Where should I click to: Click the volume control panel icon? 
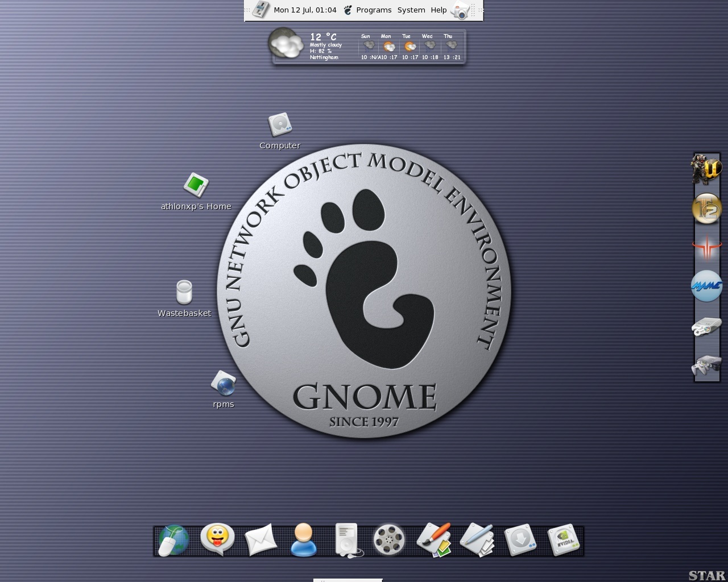tap(260, 10)
